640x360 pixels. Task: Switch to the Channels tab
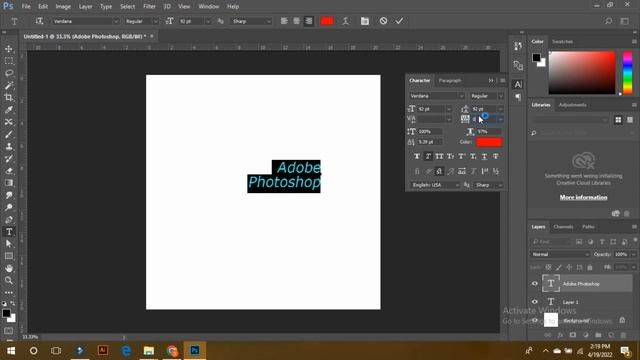click(563, 227)
